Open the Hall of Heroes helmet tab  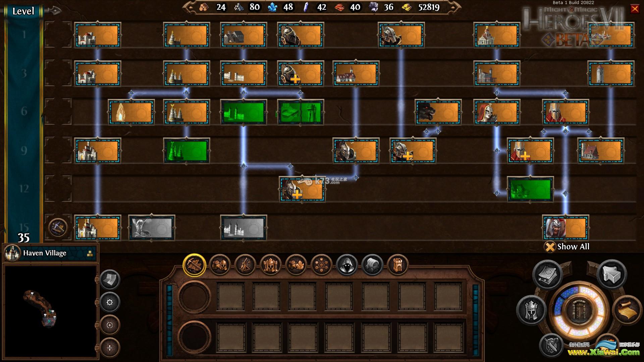(x=271, y=265)
